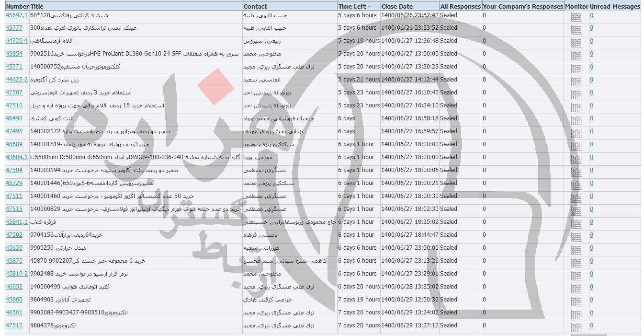Open negotiation number 45697,1
644x336 pixels.
click(x=16, y=15)
